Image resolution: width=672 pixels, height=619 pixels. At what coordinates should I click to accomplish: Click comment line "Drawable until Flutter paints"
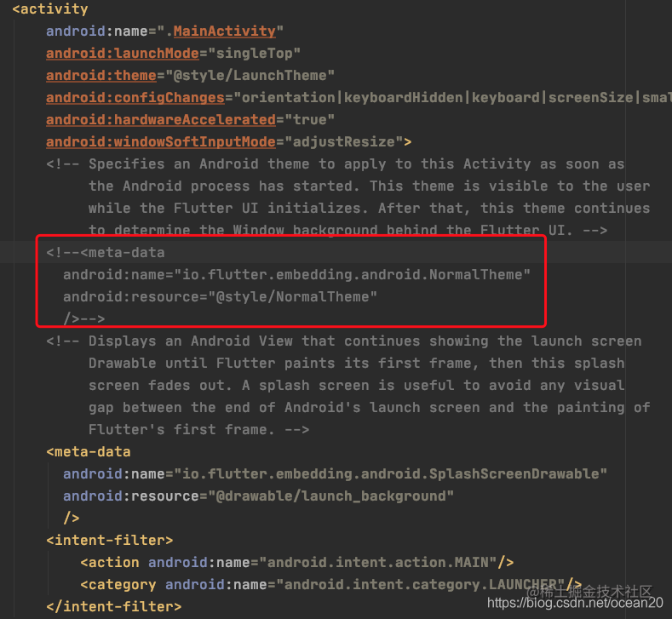(x=357, y=364)
